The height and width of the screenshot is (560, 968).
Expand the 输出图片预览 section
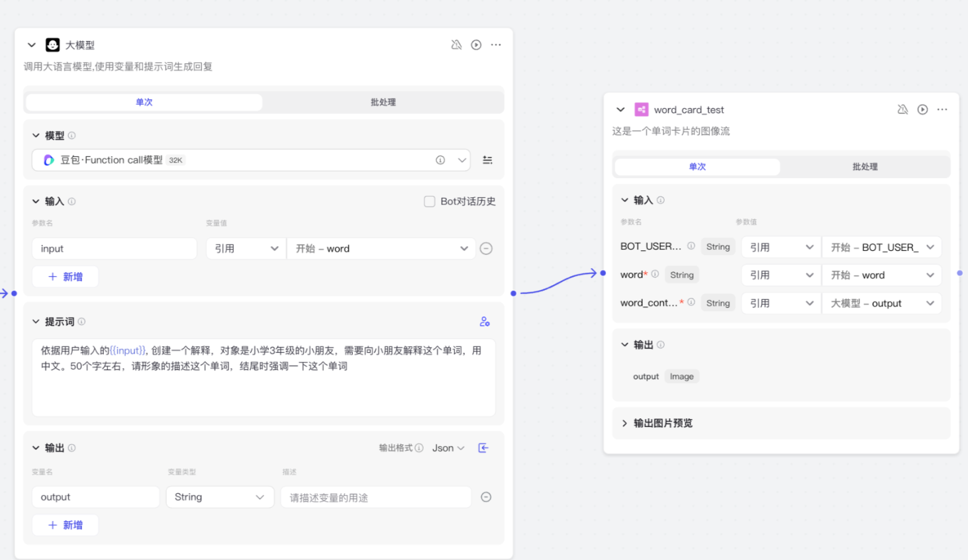click(624, 423)
